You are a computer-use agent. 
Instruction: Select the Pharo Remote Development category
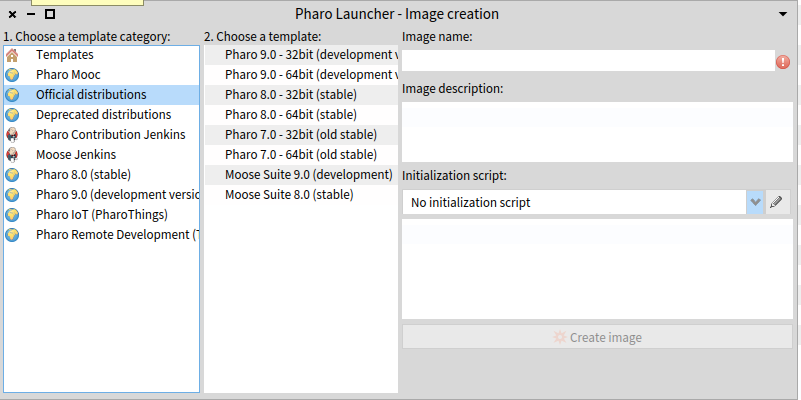(101, 234)
